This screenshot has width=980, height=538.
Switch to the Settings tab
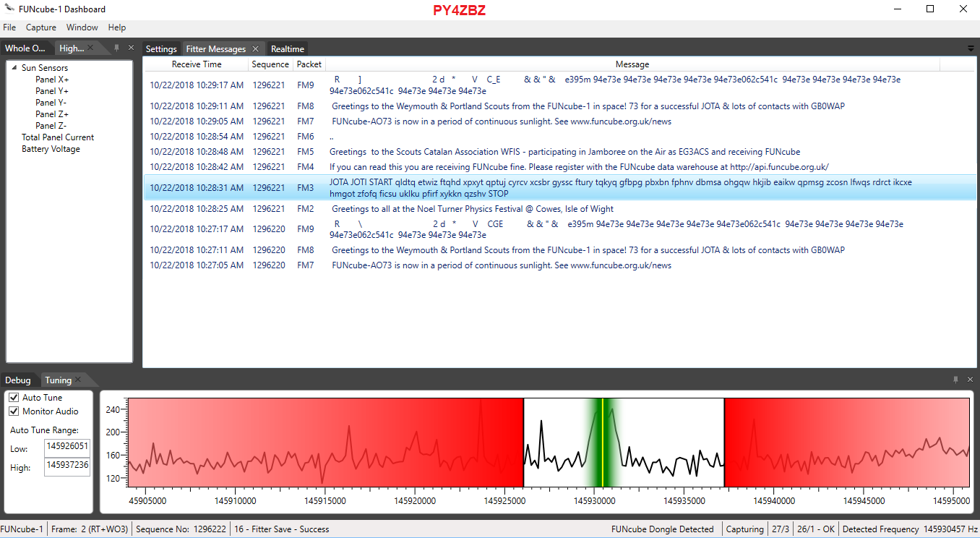161,49
